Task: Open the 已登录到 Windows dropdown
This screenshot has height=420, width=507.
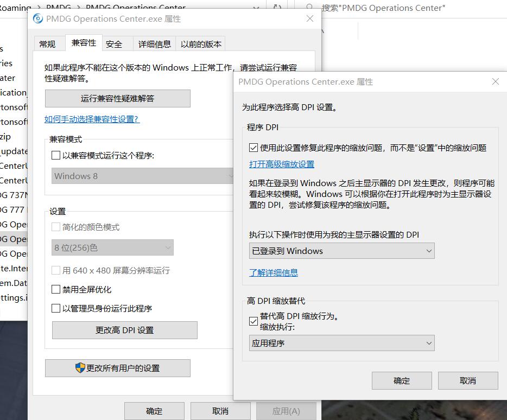Action: (x=342, y=251)
